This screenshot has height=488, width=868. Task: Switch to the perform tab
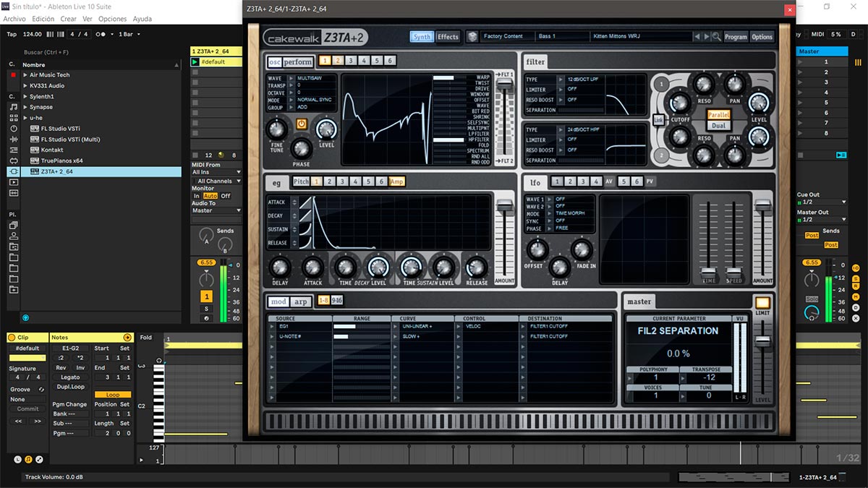(x=298, y=61)
